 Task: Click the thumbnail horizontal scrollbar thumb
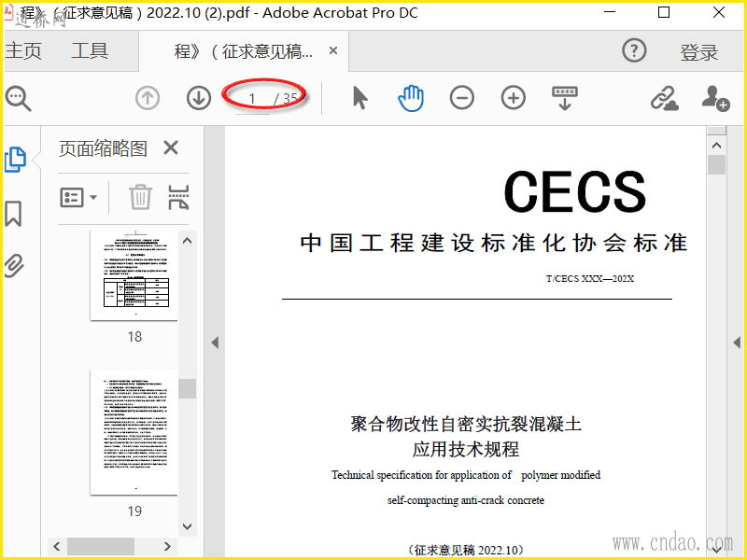(x=101, y=546)
